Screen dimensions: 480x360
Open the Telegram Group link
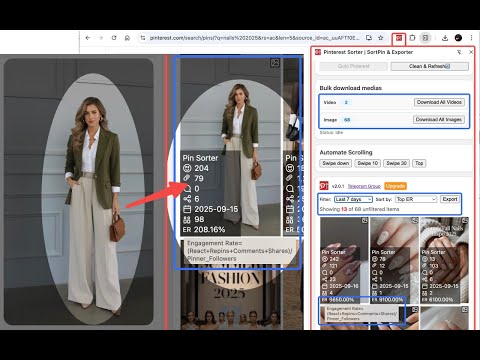pyautogui.click(x=364, y=186)
